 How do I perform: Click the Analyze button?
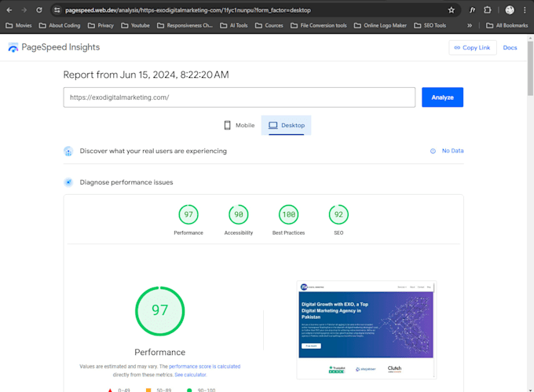(x=442, y=97)
